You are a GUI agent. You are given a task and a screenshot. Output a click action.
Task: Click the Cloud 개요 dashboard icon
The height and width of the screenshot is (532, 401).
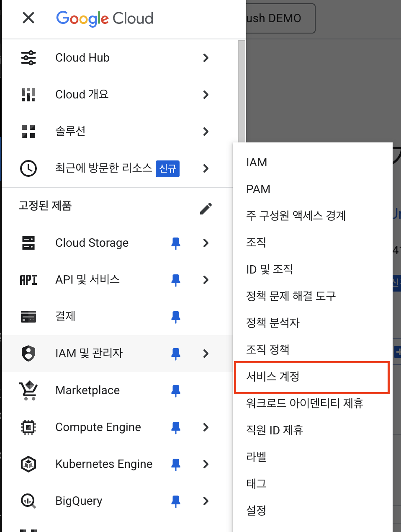(28, 95)
